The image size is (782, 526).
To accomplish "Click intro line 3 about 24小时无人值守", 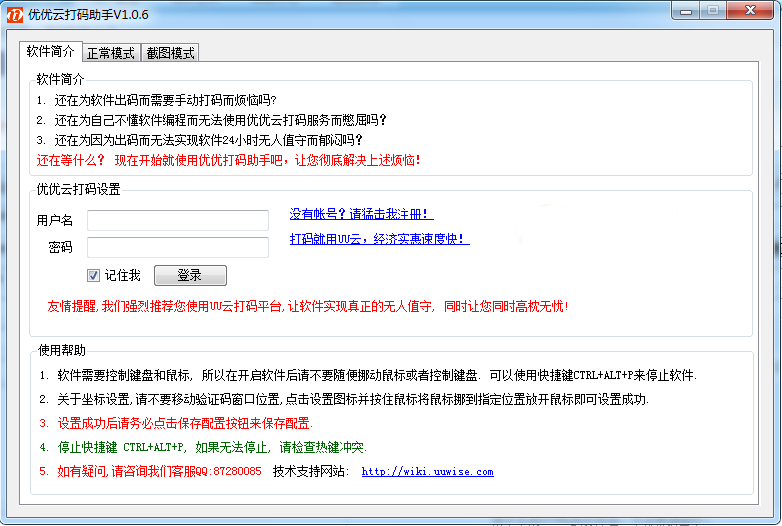I will tap(199, 140).
